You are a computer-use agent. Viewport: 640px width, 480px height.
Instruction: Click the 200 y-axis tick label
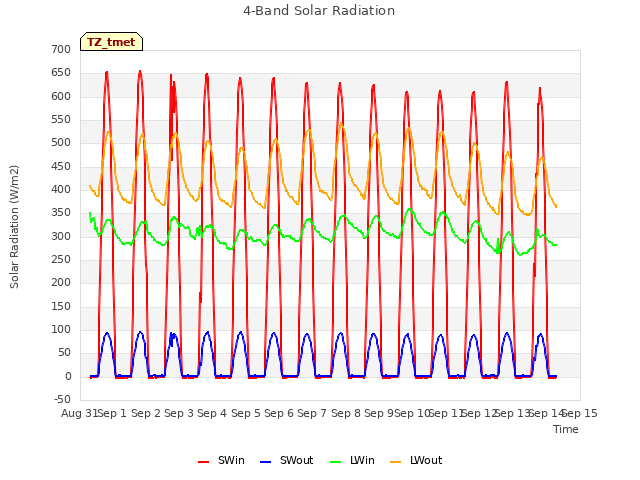pos(61,282)
